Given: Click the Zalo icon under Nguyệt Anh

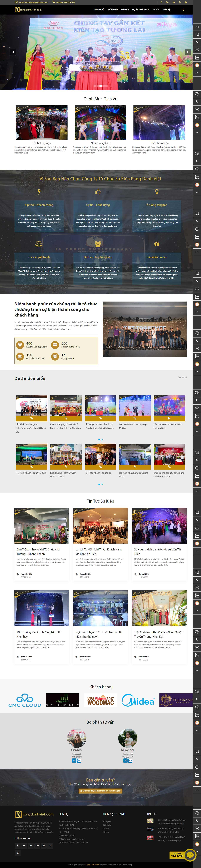Looking at the screenshot, I should [x=130, y=760].
